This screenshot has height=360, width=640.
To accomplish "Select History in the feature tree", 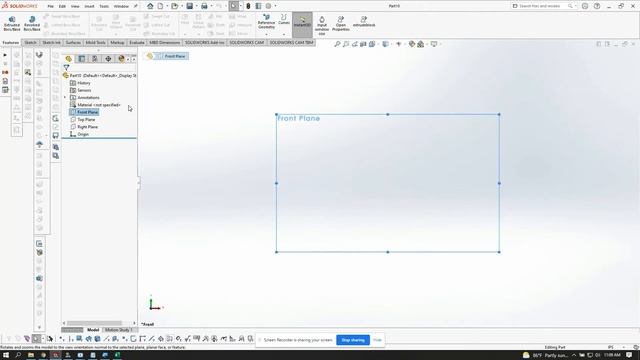I will pyautogui.click(x=84, y=83).
